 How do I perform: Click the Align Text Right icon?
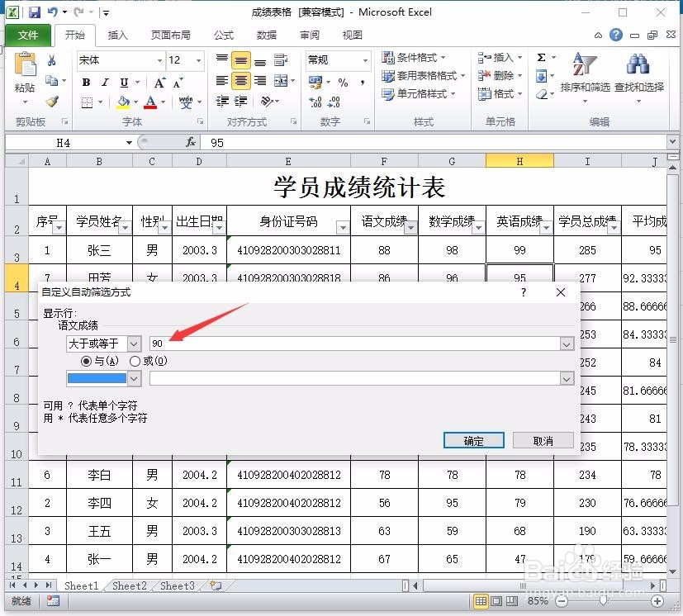coord(260,81)
